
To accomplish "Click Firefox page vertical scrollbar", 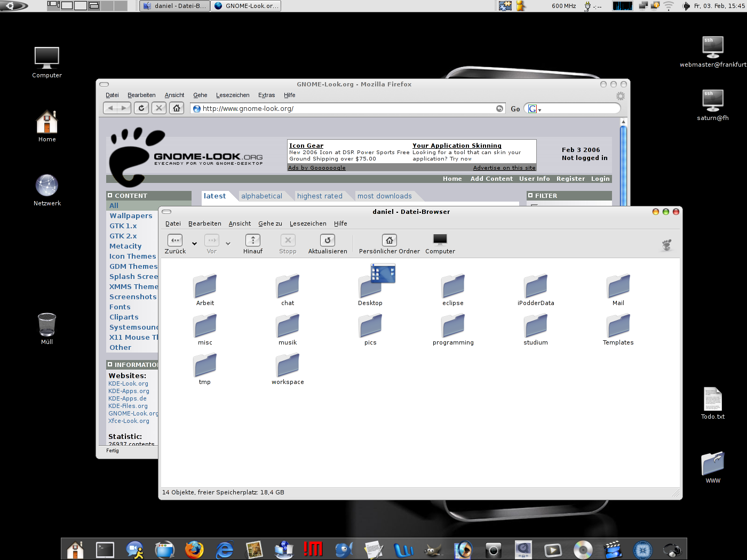I will [x=623, y=163].
